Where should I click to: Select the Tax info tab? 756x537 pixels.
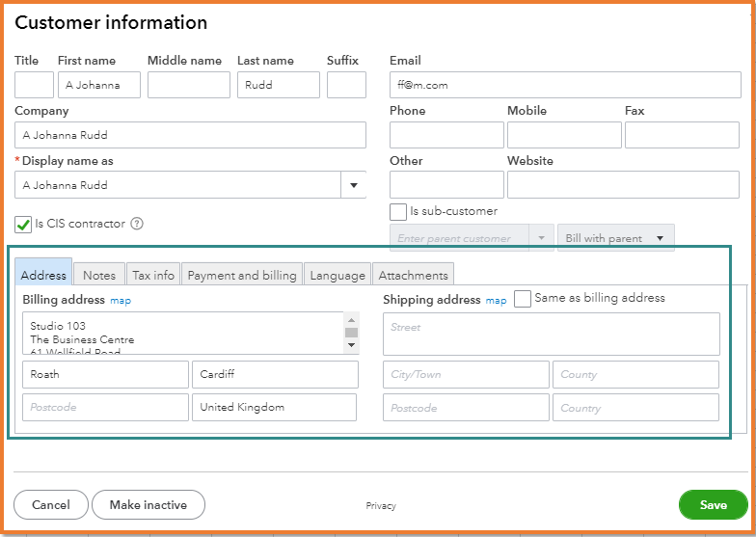coord(153,275)
